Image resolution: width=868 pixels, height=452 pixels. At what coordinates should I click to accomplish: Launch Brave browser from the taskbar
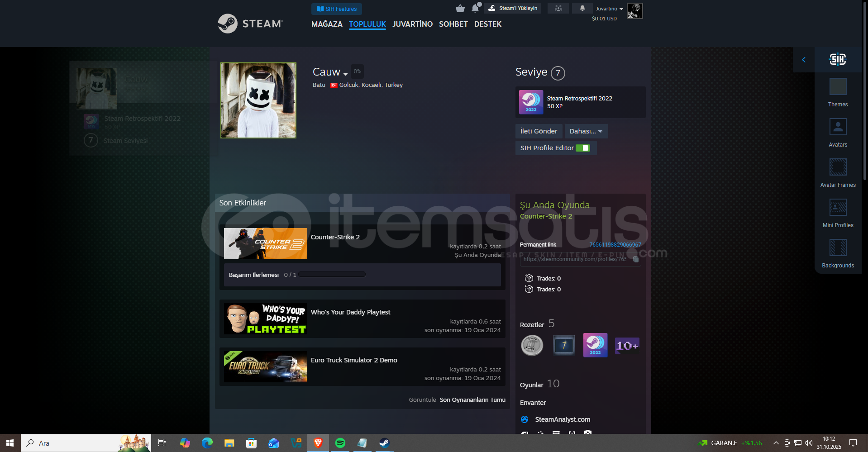(x=318, y=443)
